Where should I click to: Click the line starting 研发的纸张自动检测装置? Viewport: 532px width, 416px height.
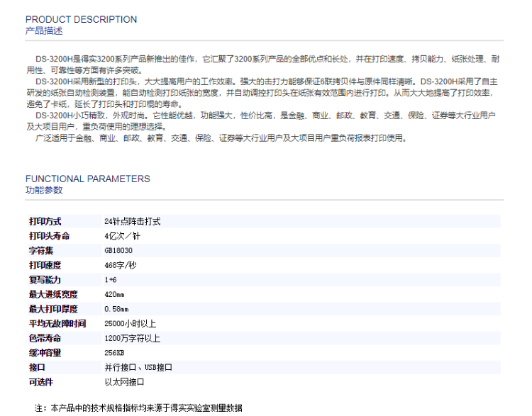tap(260, 93)
